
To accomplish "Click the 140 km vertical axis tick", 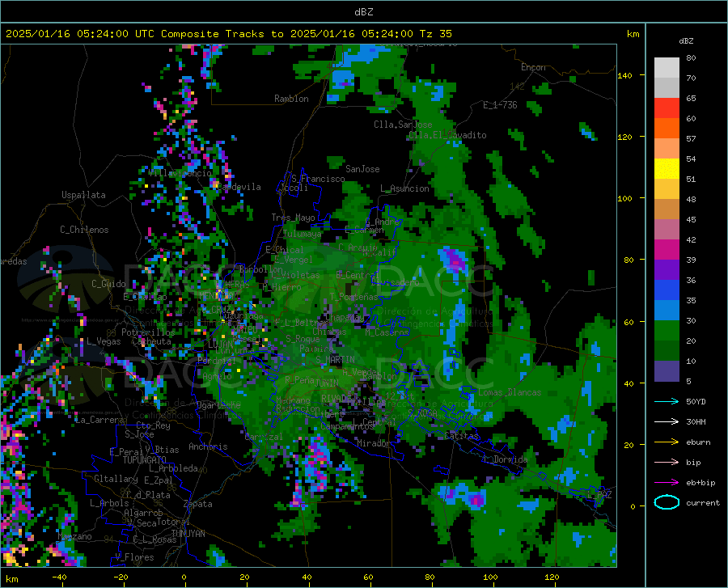I will 625,75.
